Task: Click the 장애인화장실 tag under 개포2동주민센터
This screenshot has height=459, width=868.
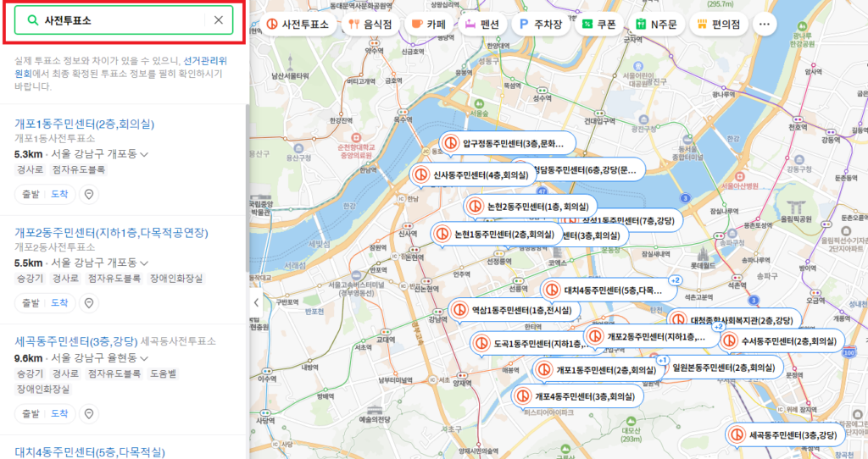Action: click(176, 279)
